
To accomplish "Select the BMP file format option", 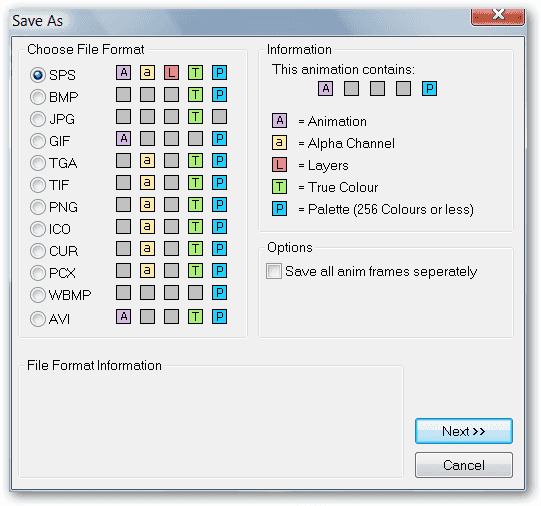I will pos(54,97).
